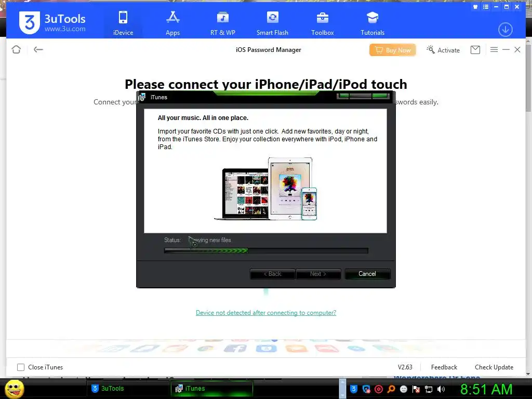The height and width of the screenshot is (399, 532).
Task: Click 3uTools tray icon
Action: click(353, 389)
